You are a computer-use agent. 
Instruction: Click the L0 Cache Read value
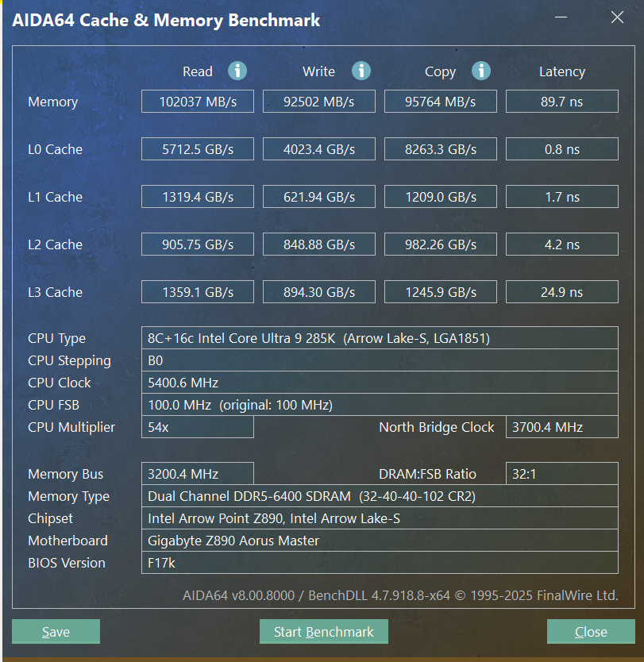pyautogui.click(x=198, y=149)
